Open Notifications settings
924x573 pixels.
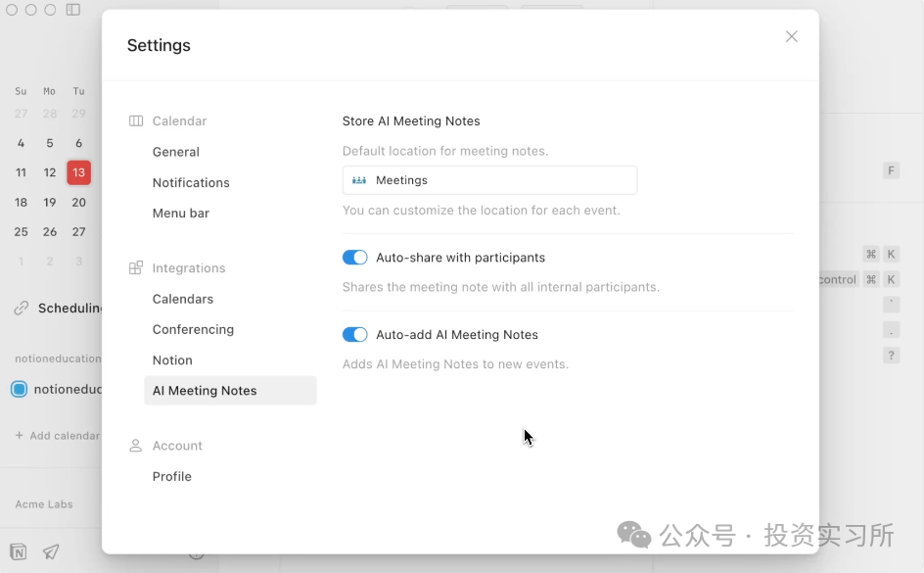pyautogui.click(x=191, y=183)
